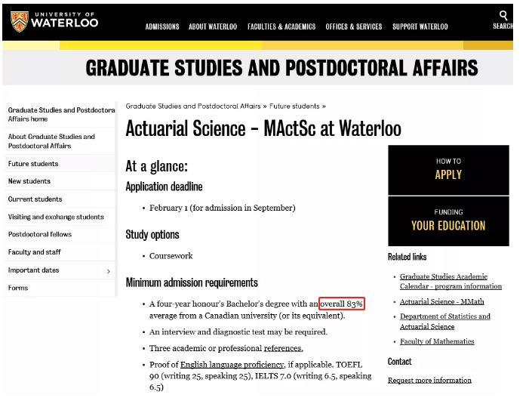Click the Request more information link
532x401 pixels.
[x=429, y=381]
